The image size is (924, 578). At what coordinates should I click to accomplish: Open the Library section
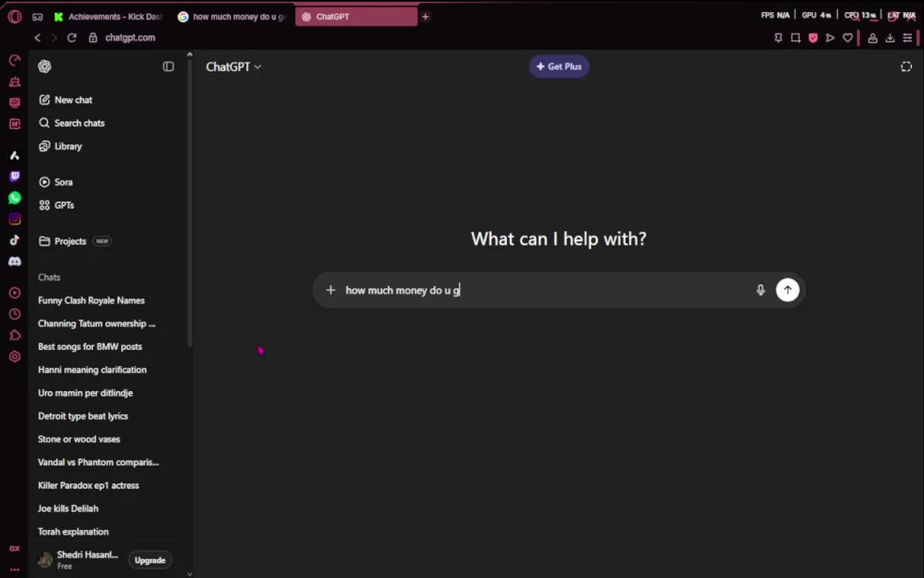[60, 146]
